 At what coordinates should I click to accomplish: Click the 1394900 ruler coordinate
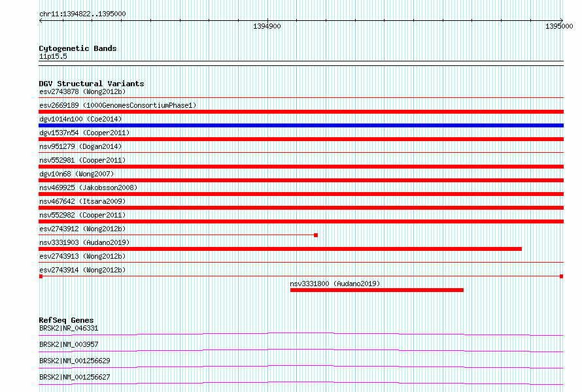click(x=267, y=26)
